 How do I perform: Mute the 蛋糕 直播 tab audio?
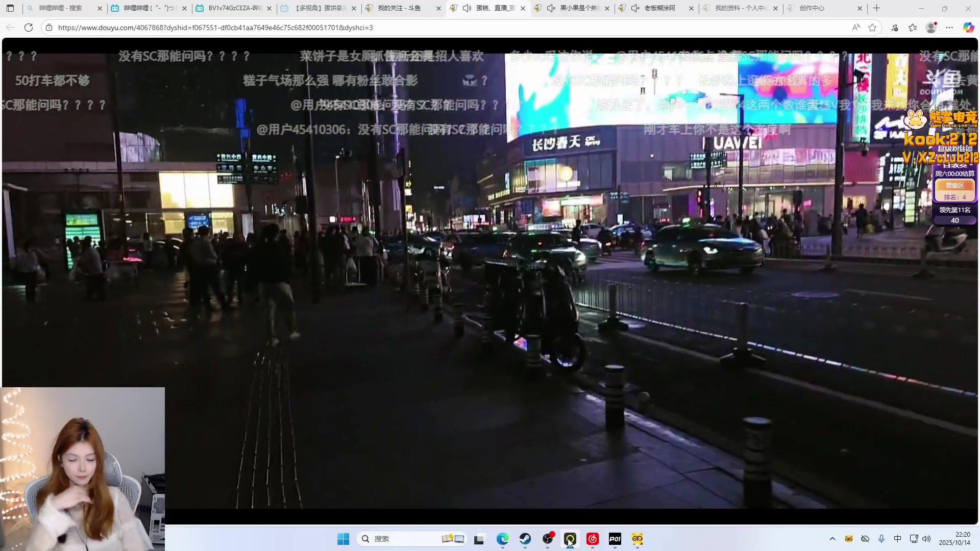coord(467,8)
